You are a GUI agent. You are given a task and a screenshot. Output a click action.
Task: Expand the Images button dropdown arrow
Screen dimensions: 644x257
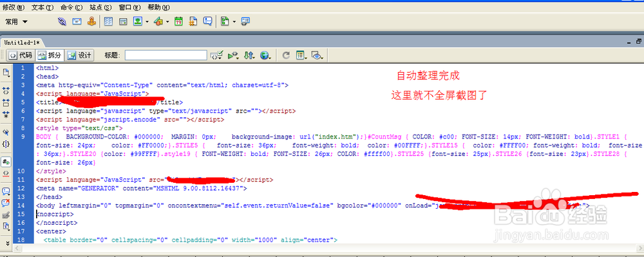point(147,22)
